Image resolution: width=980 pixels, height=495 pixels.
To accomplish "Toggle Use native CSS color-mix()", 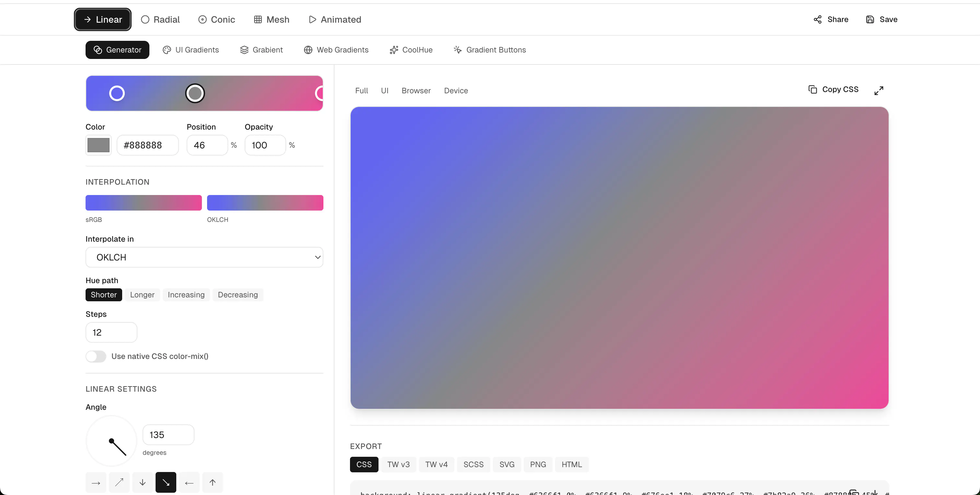I will 96,356.
